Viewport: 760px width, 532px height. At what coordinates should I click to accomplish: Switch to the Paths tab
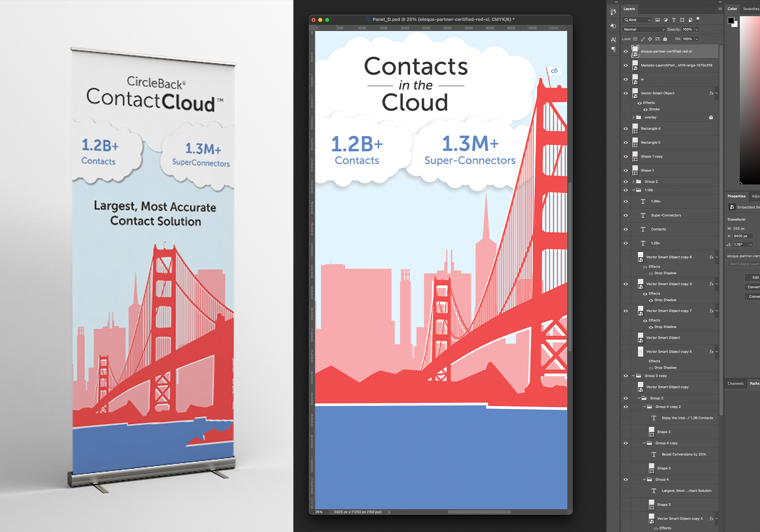754,383
